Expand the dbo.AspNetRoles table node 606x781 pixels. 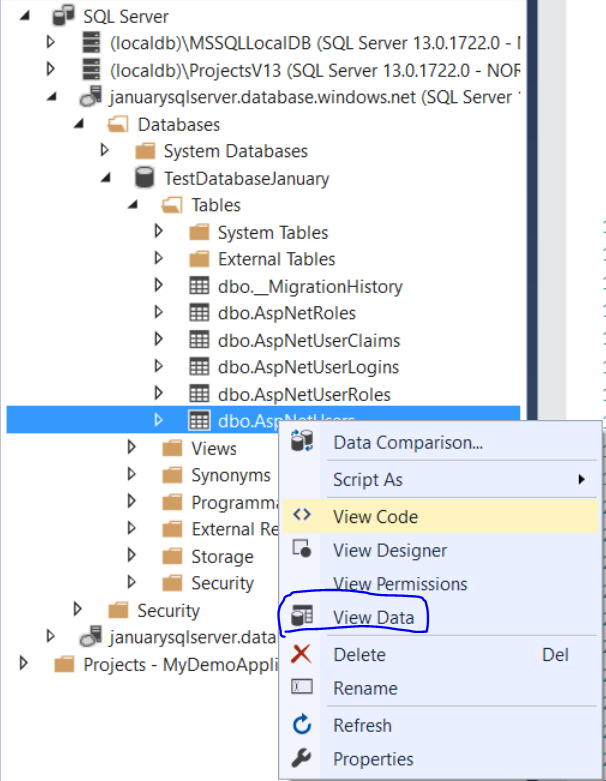[x=159, y=312]
